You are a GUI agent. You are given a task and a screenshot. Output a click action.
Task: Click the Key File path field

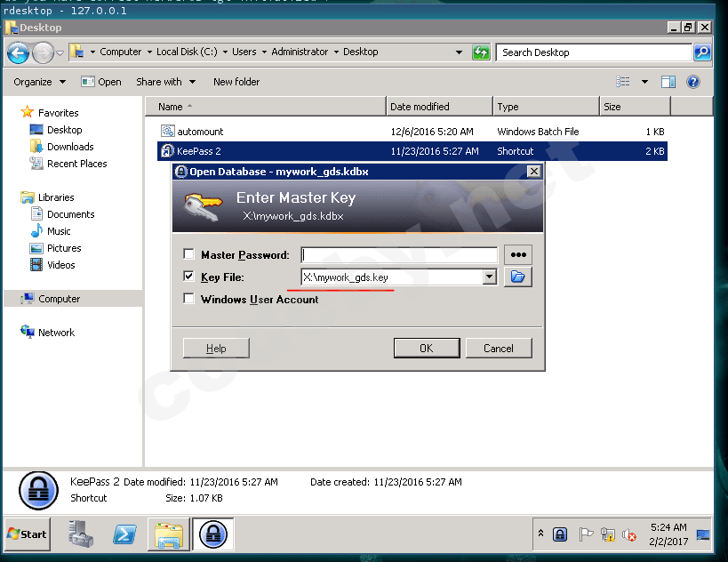(x=392, y=277)
